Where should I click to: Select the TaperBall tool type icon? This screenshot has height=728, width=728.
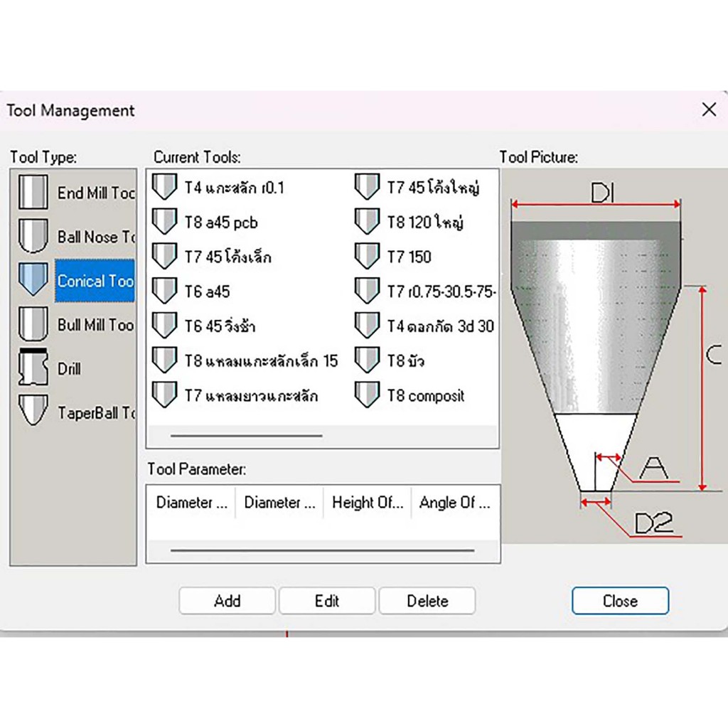click(x=33, y=412)
